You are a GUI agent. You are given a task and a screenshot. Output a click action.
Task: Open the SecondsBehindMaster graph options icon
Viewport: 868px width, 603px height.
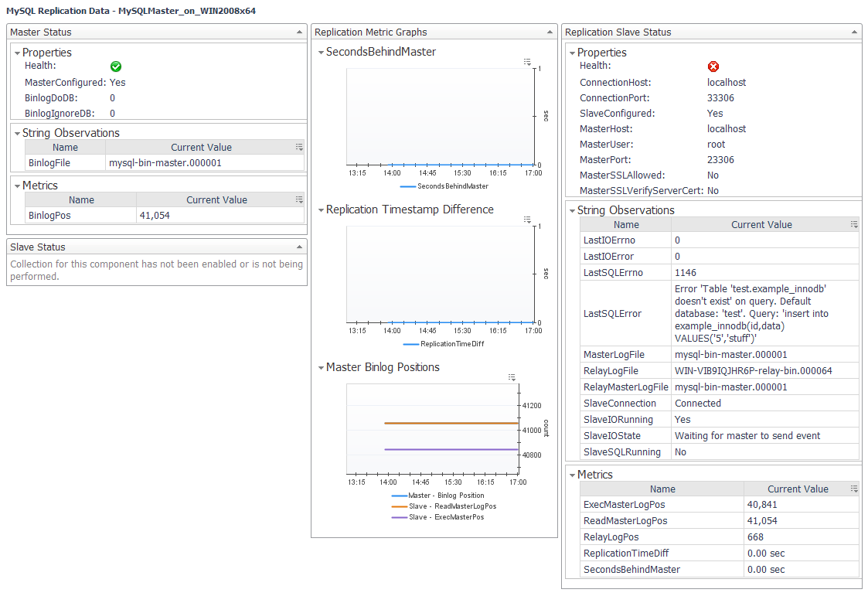click(527, 62)
